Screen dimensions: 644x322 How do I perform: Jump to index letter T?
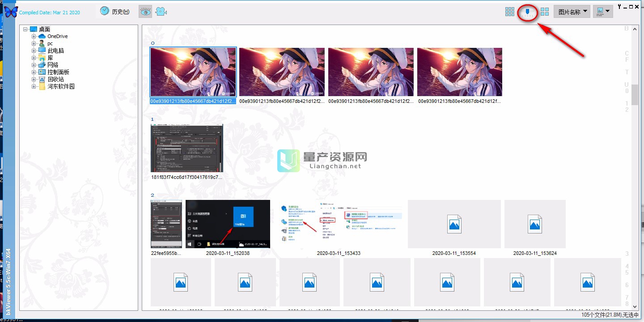click(627, 72)
